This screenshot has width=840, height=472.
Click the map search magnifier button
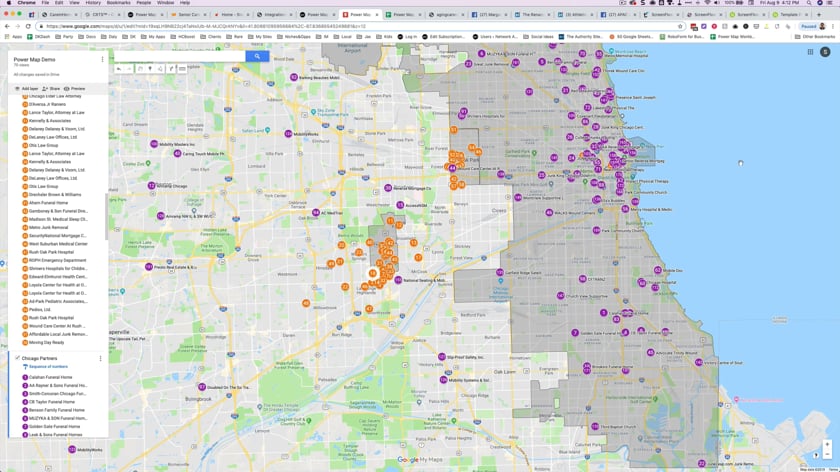[257, 56]
